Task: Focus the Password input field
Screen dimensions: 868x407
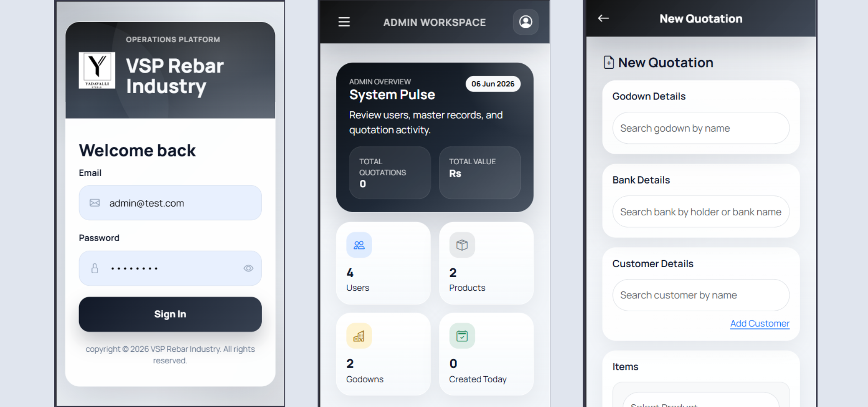Action: (x=170, y=268)
